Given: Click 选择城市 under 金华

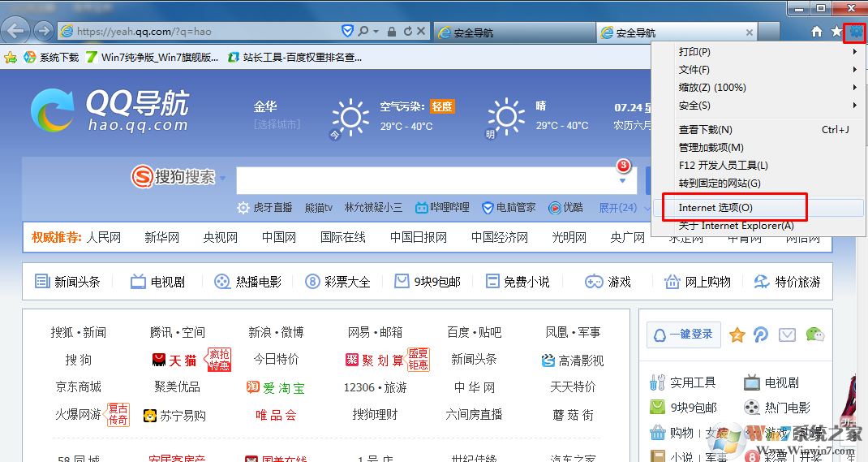Looking at the screenshot, I should click(x=277, y=125).
